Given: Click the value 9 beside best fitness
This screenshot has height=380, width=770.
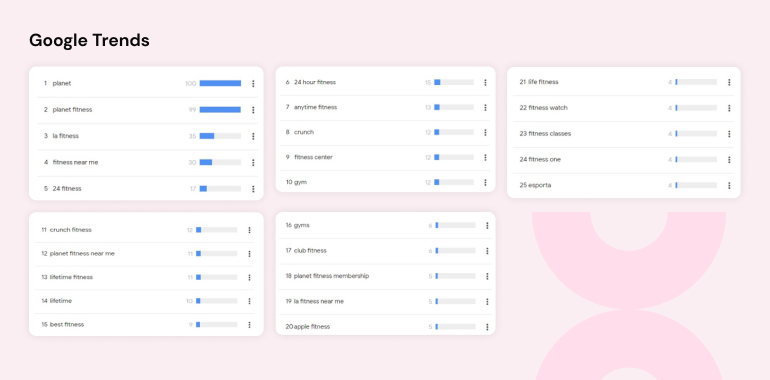Looking at the screenshot, I should pos(191,325).
